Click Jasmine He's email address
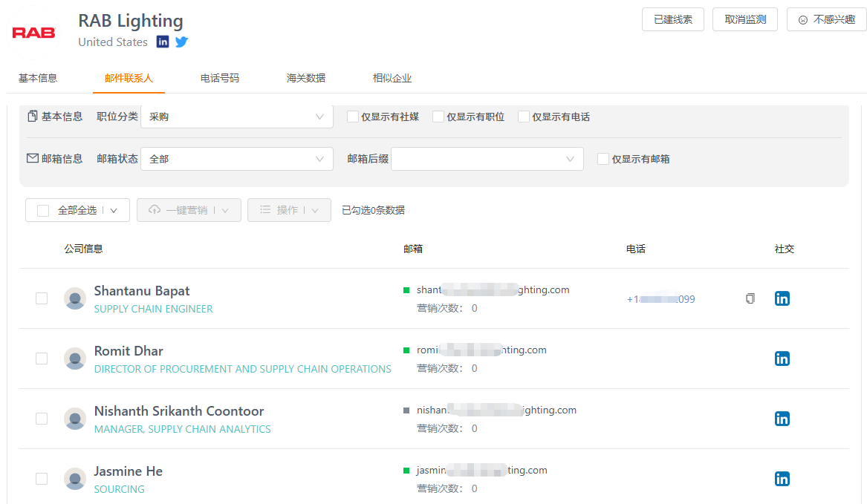Viewport: 867px width, 504px height. (481, 471)
